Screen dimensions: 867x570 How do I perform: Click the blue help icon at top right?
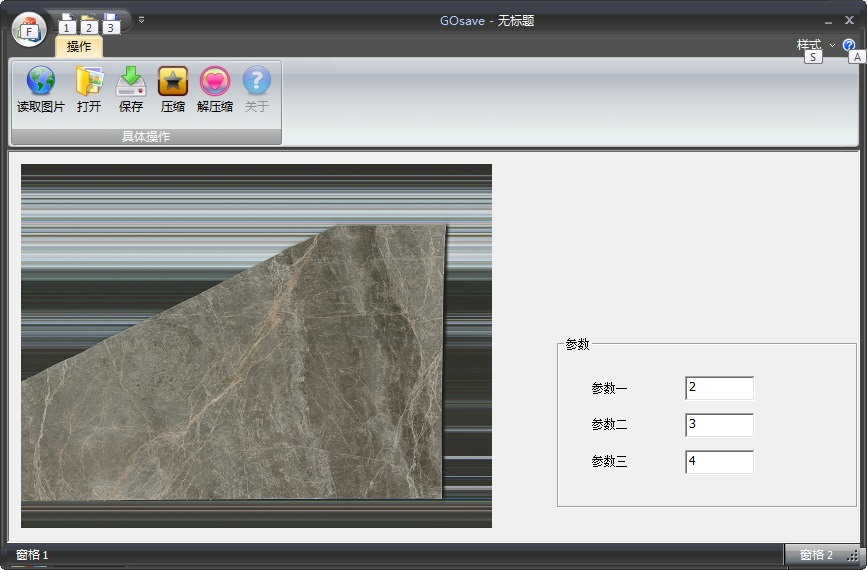[849, 45]
